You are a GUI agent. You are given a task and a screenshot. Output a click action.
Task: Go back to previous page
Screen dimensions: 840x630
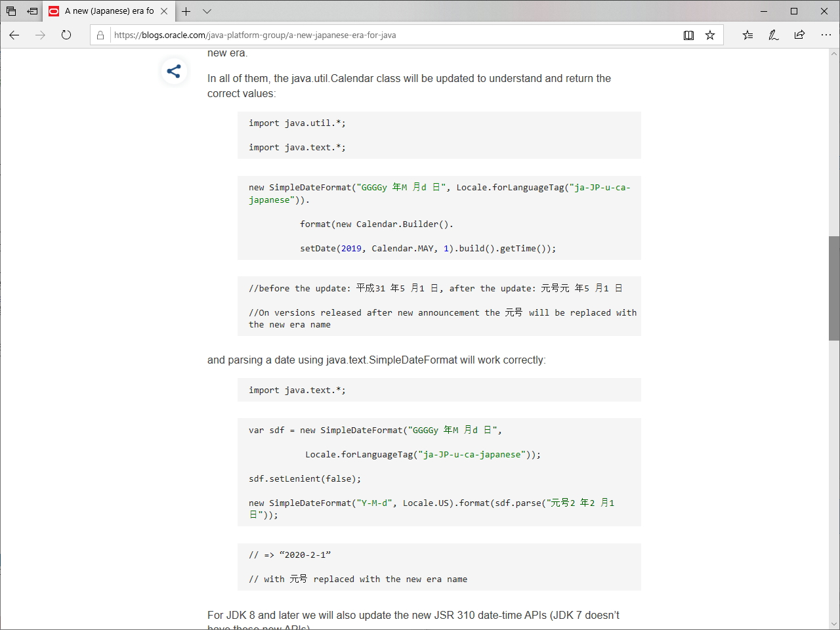point(14,35)
